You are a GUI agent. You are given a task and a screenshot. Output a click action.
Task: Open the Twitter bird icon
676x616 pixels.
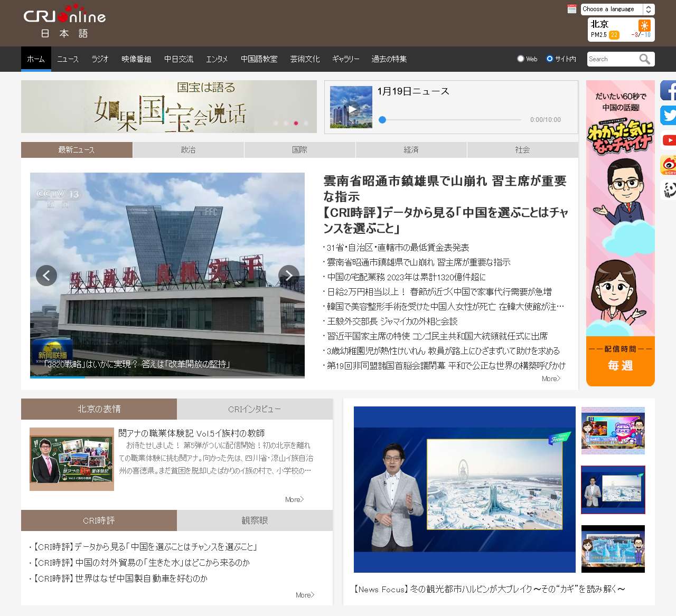tap(668, 115)
